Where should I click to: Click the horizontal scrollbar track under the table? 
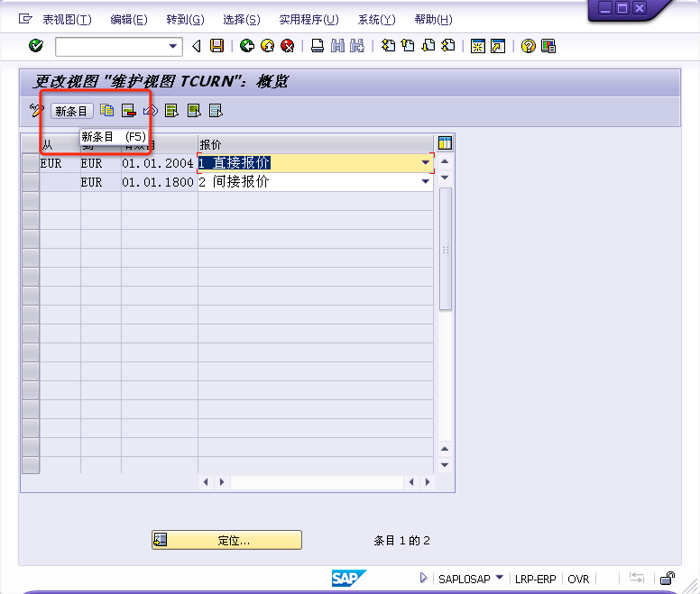point(317,482)
